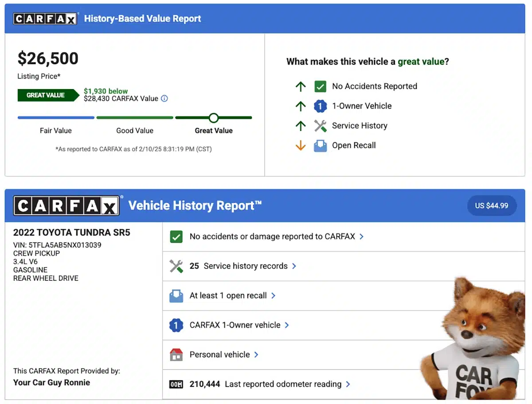This screenshot has height=404, width=532.
Task: Click the 1-Owner Vehicle badge icon
Action: (x=320, y=106)
